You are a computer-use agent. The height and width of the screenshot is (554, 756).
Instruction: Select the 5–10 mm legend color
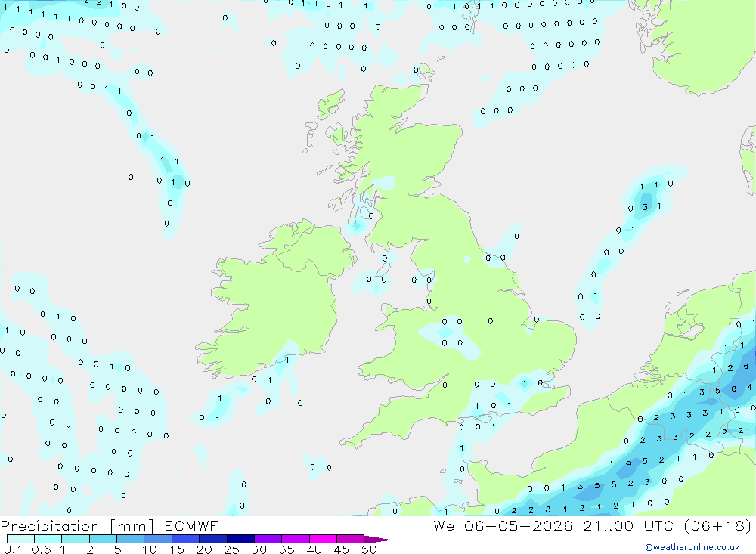point(130,539)
